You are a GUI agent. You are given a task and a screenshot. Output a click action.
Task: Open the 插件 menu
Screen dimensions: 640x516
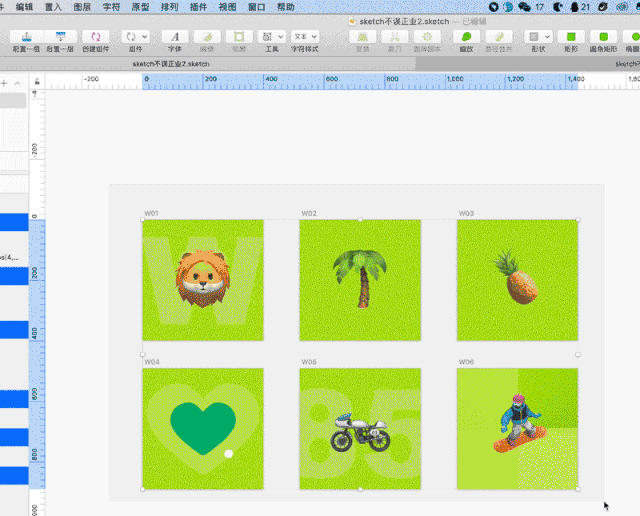pyautogui.click(x=198, y=7)
